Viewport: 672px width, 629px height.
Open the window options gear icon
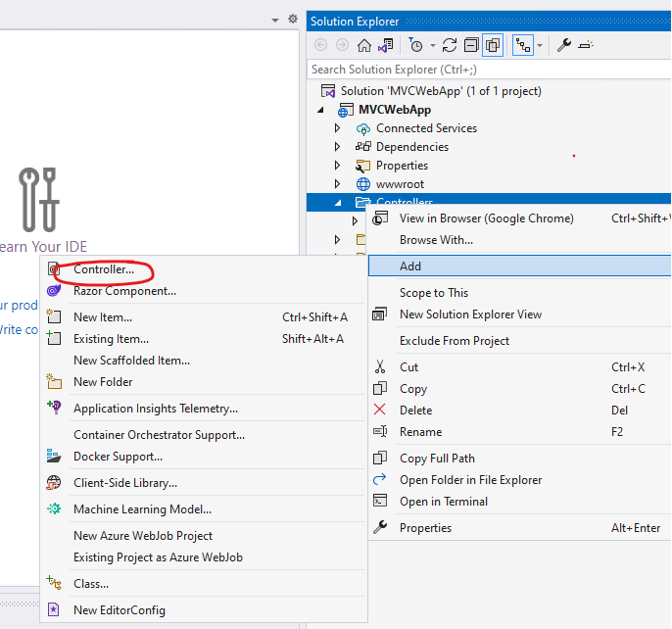pos(293,19)
